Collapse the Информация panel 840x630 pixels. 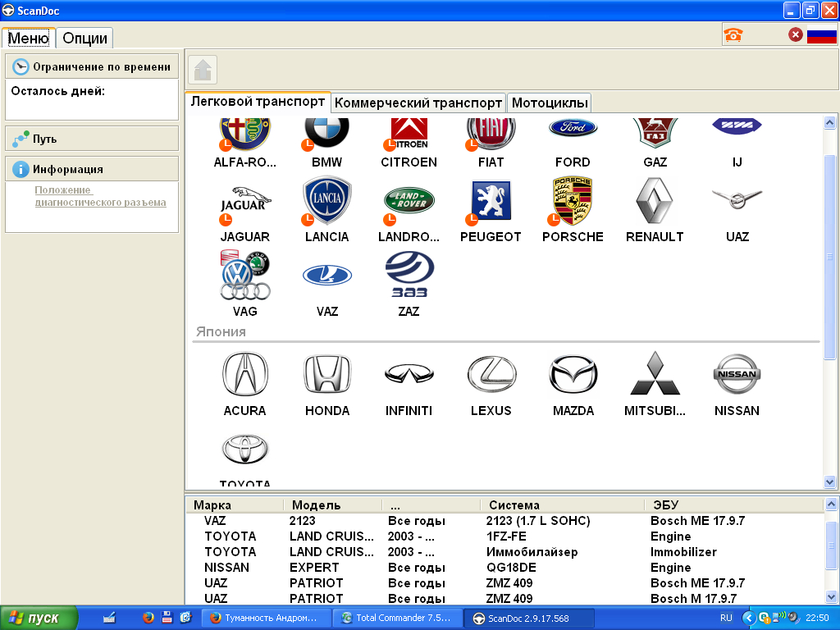coord(92,169)
